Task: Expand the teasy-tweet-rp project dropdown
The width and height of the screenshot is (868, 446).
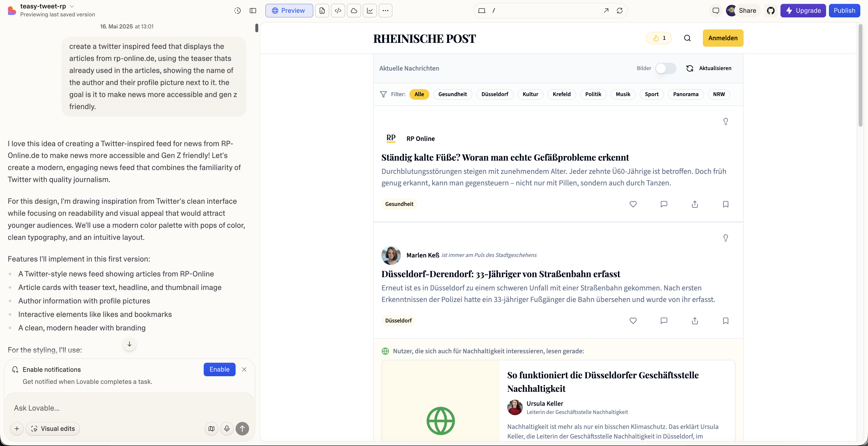Action: coord(72,6)
